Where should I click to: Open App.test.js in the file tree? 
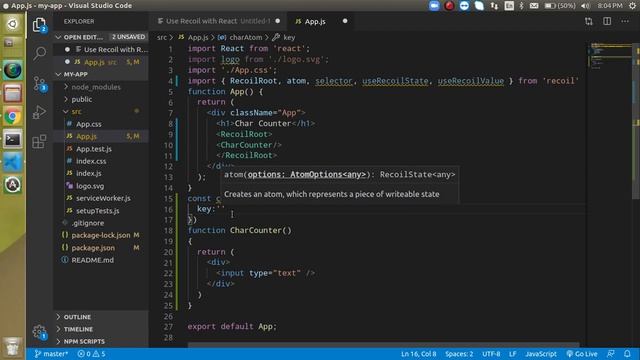click(x=101, y=149)
